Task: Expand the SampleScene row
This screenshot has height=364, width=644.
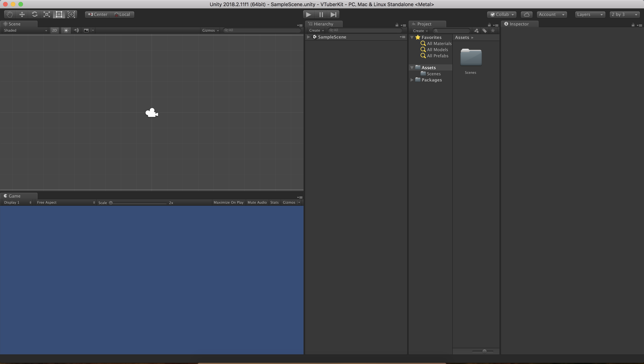Action: [308, 37]
